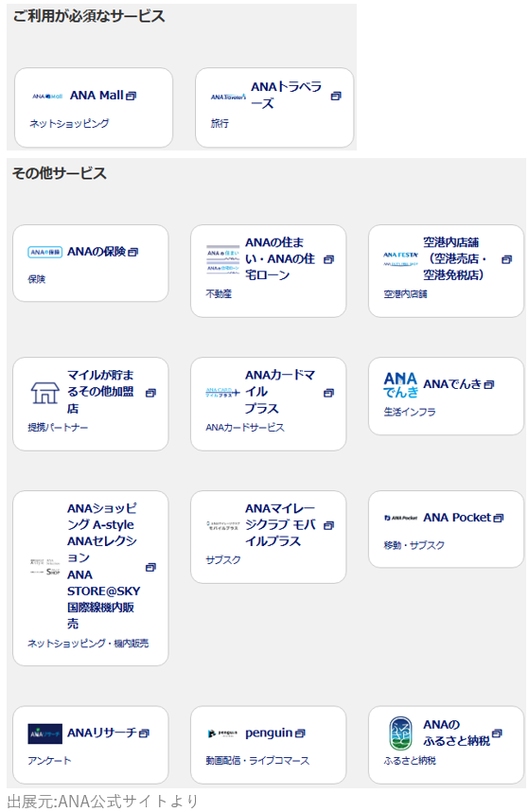This screenshot has height=812, width=529.
Task: Click external-link icon beside penguin
Action: click(x=300, y=733)
